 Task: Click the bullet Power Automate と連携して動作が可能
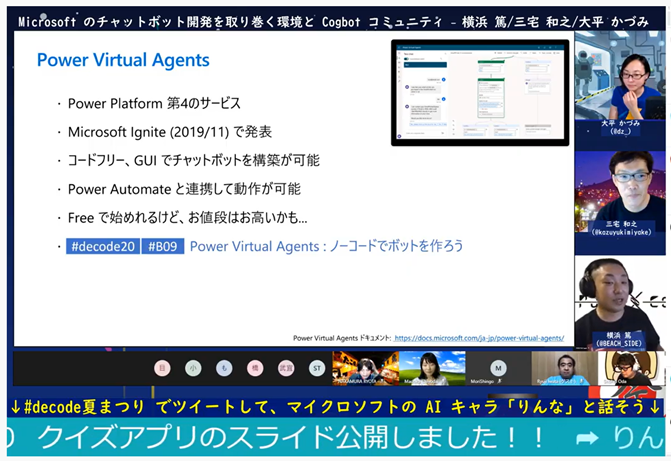[x=184, y=189]
